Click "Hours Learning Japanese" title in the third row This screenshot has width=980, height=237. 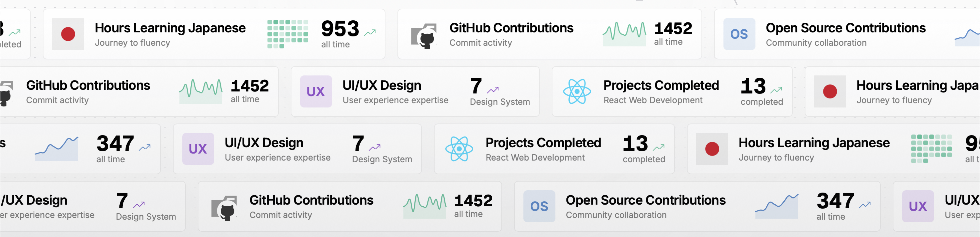pos(814,143)
